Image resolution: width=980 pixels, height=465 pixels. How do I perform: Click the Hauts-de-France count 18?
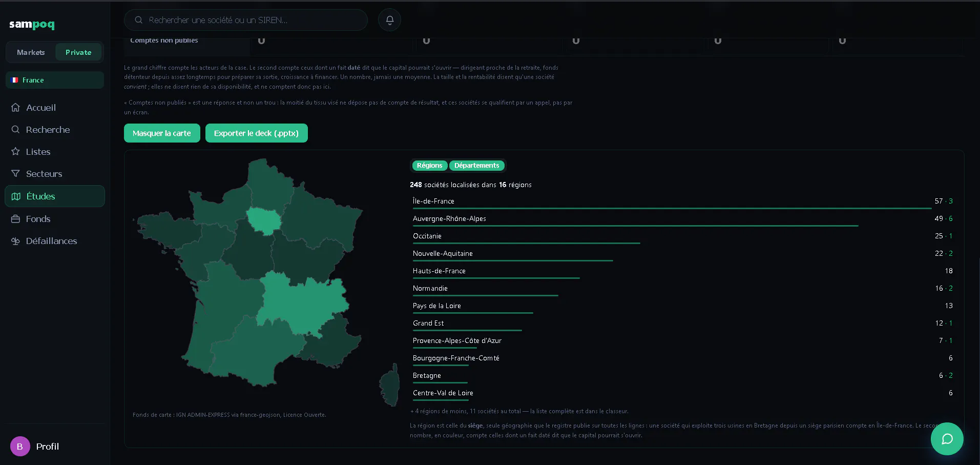(x=949, y=271)
